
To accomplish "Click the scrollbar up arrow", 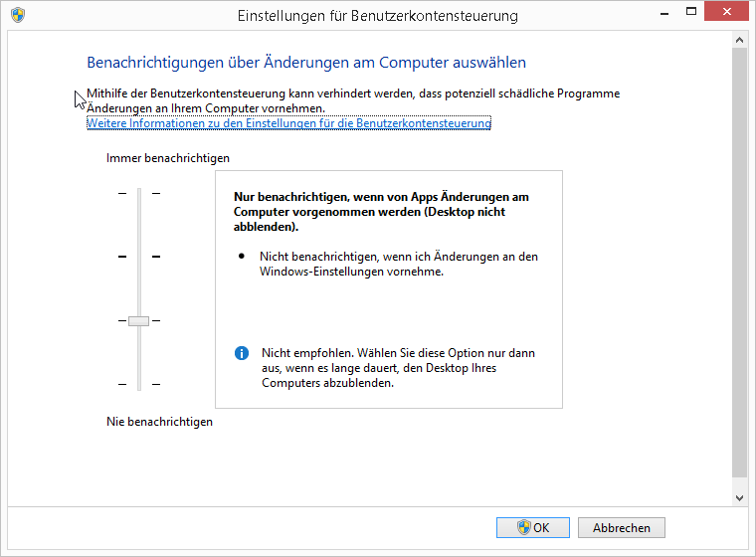I will (739, 40).
